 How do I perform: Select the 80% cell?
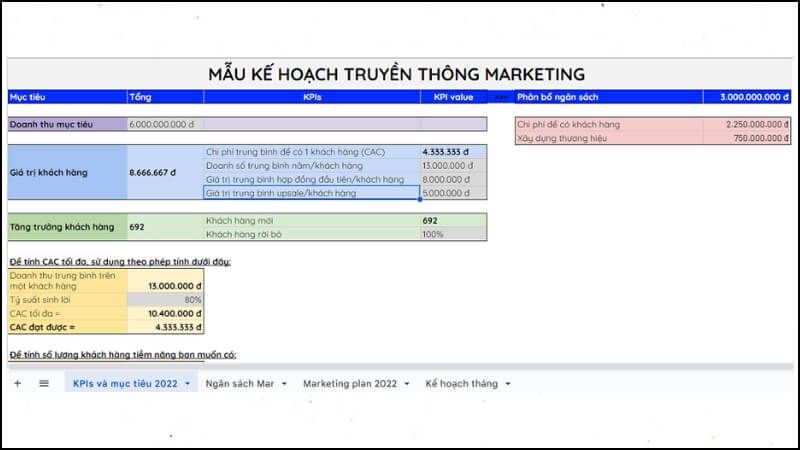165,299
